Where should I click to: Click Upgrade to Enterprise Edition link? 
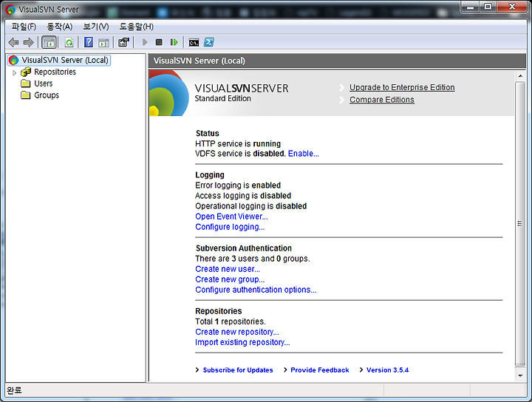pos(402,87)
